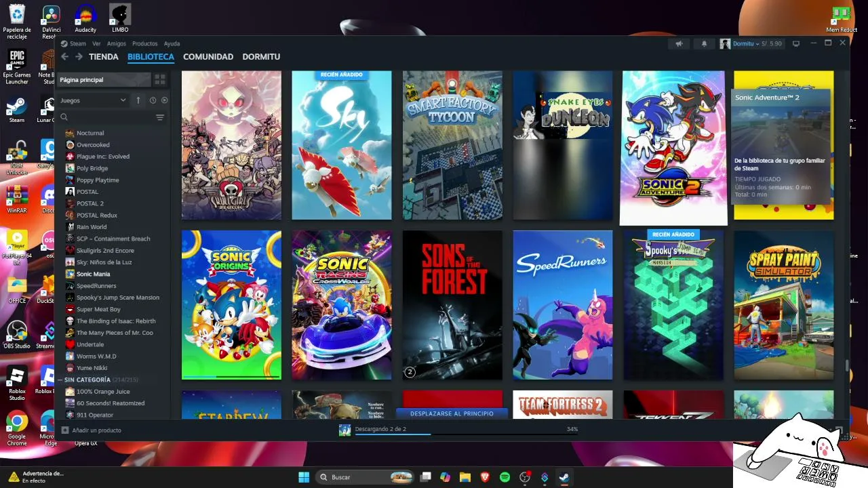868x488 pixels.
Task: Open the Steam announcements megaphone icon
Action: (x=679, y=43)
